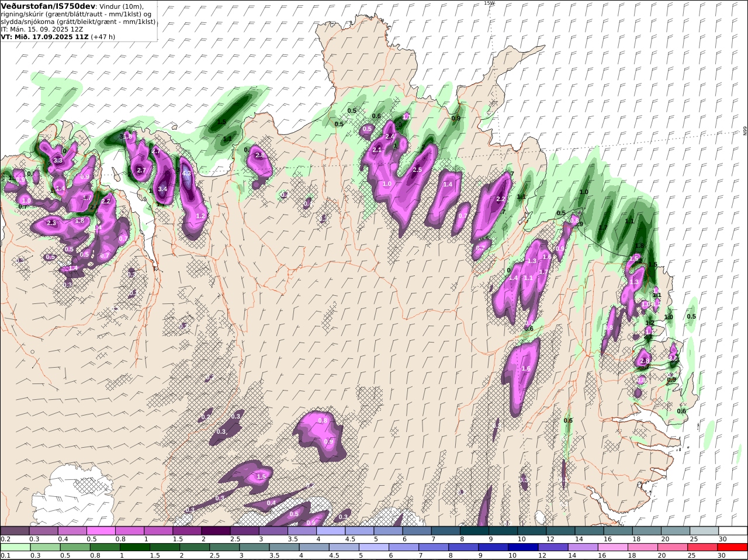Select the 2.5 swatch in the rain legend row
The image size is (748, 560).
pos(225,547)
